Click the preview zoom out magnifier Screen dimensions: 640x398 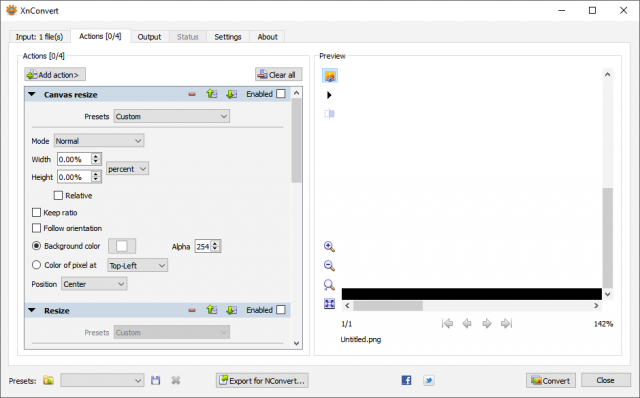(329, 266)
